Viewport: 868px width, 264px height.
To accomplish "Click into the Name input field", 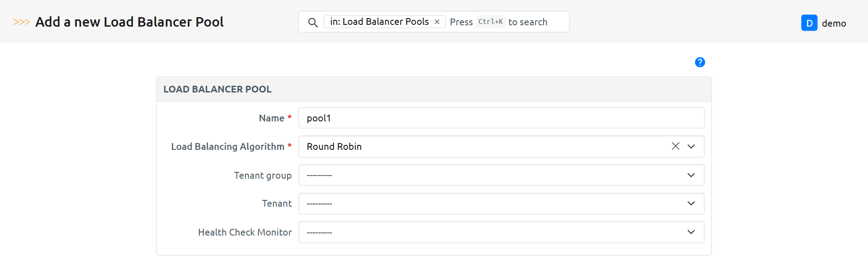I will point(501,118).
